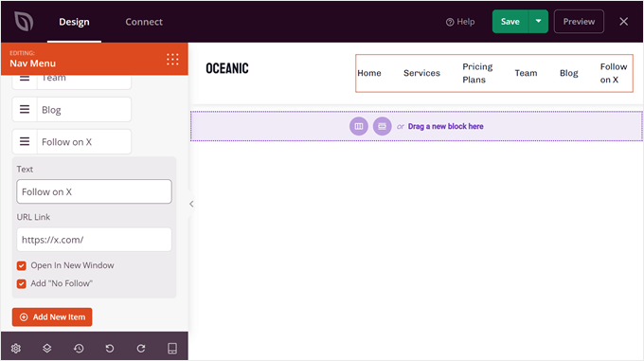This screenshot has width=644, height=361.
Task: Click Blog in the nav menu preview
Action: tap(569, 73)
